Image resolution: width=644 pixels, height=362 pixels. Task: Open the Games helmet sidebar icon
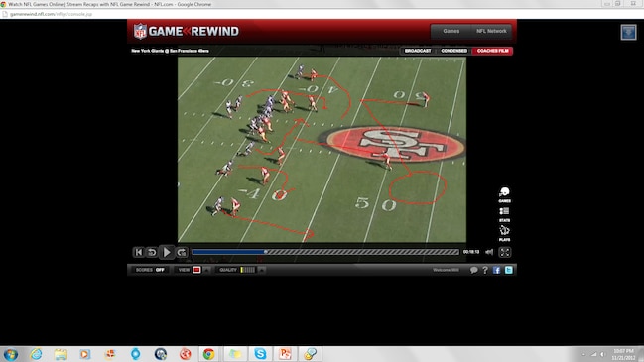pyautogui.click(x=504, y=194)
